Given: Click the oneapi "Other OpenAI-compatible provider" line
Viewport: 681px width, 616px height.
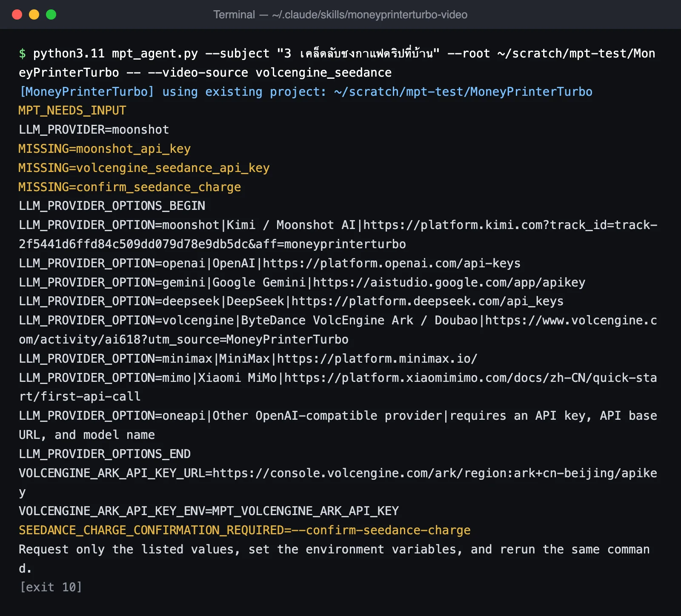Looking at the screenshot, I should (338, 425).
